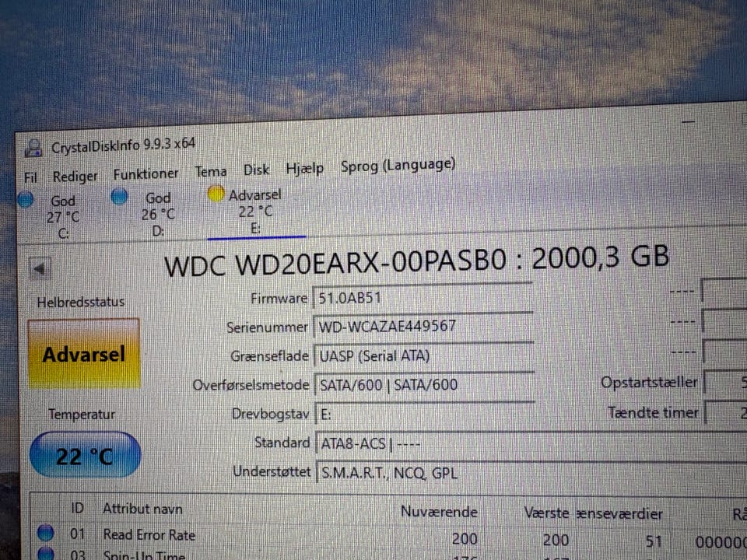Select the Read Error Rate attribute row

tap(391, 537)
